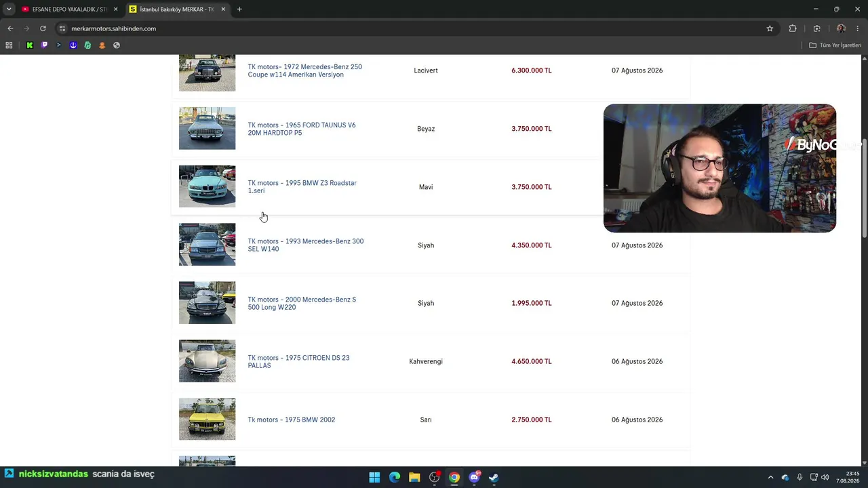Open the green document bookmark icon
Image resolution: width=868 pixels, height=488 pixels.
(87, 45)
